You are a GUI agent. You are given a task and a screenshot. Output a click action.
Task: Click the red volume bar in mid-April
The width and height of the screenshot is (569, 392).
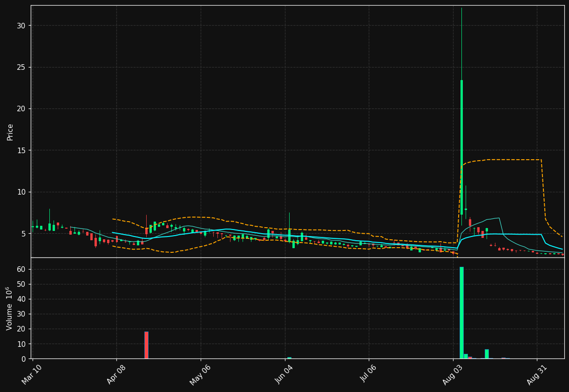[146, 345]
